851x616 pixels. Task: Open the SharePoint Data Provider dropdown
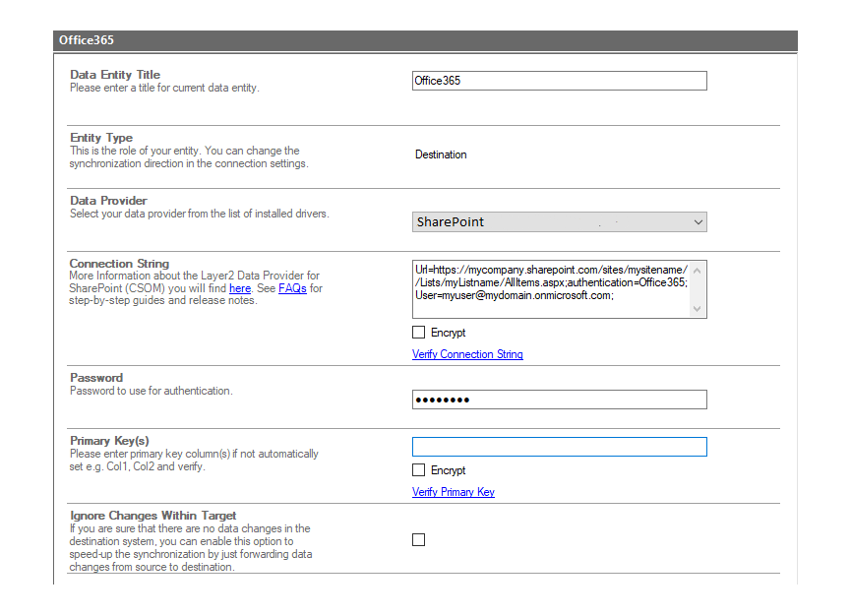pyautogui.click(x=551, y=222)
